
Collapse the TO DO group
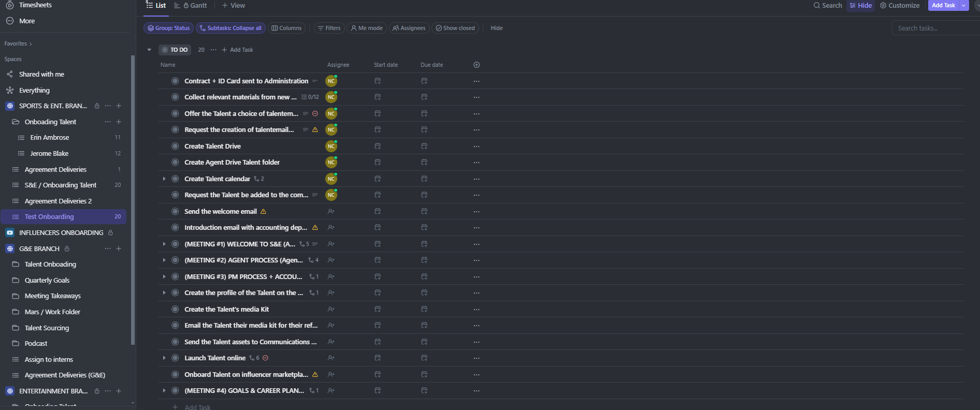(x=149, y=50)
